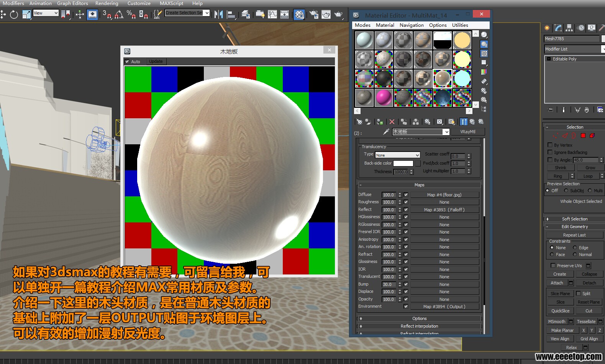Open the Curve Editor icon
This screenshot has width=605, height=364.
(x=272, y=15)
